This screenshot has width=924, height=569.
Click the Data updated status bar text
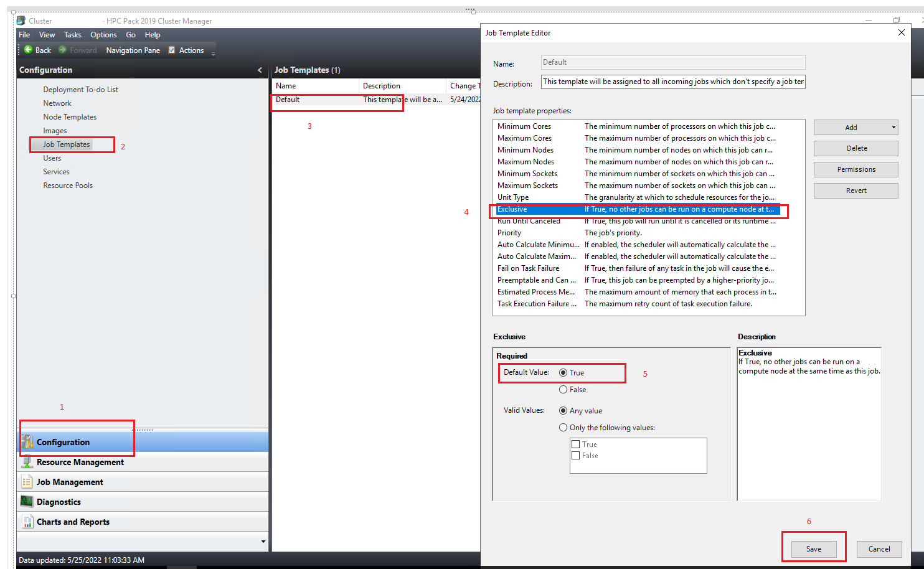click(x=82, y=560)
